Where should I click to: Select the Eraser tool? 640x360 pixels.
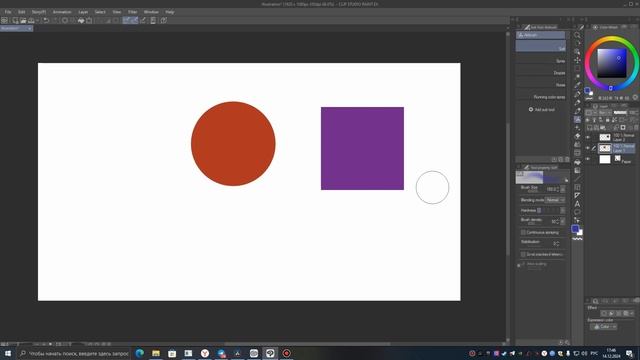[x=577, y=136]
